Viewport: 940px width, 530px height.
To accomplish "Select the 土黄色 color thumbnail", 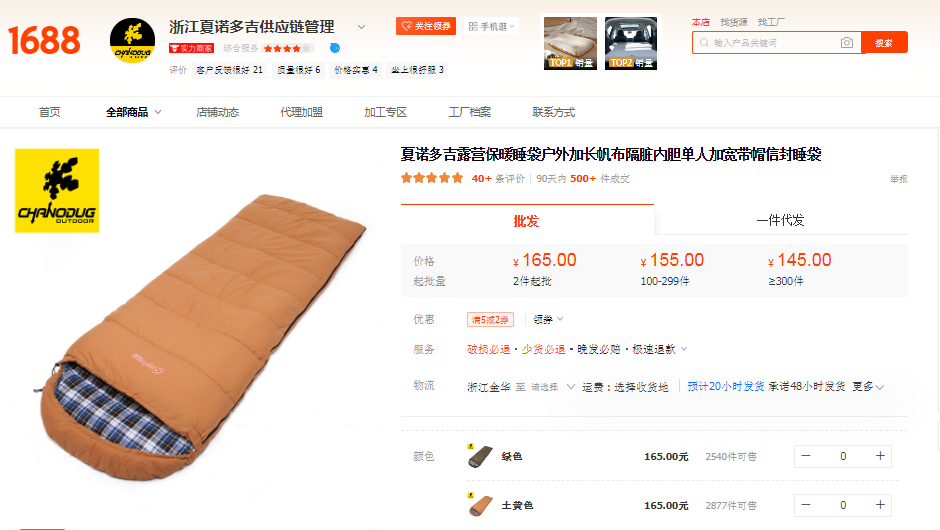I will tap(480, 505).
